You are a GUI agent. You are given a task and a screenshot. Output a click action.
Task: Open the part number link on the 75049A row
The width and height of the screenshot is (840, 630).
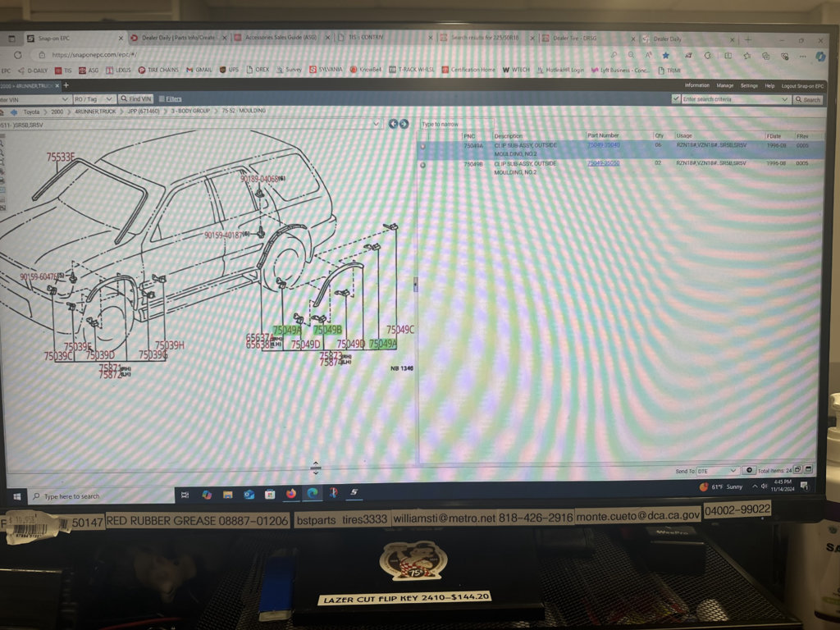tap(603, 145)
